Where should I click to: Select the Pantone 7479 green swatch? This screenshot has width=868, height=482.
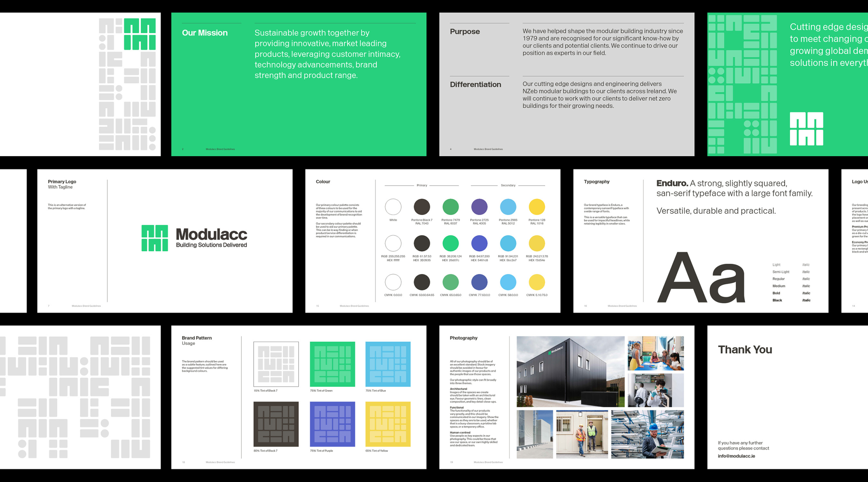[x=451, y=207]
